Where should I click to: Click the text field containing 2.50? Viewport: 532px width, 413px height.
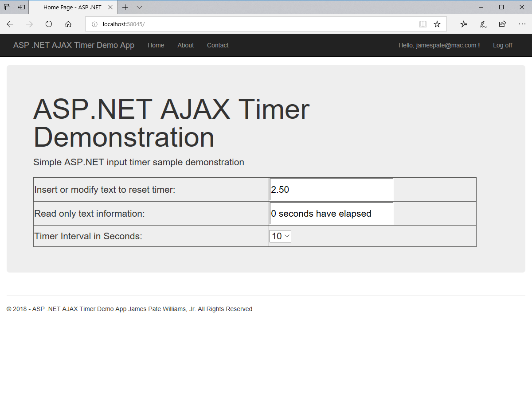point(331,190)
